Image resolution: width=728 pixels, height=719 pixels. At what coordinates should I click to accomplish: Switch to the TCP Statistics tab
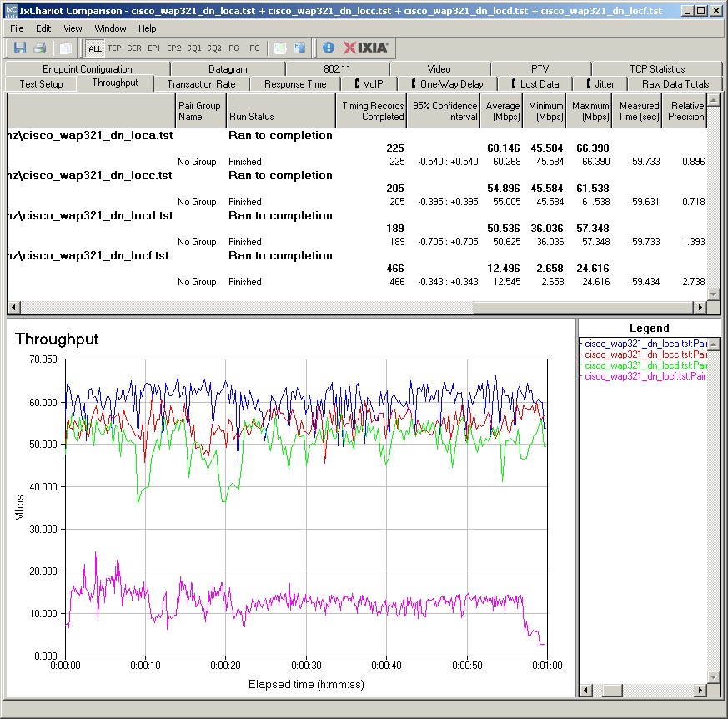pos(657,68)
